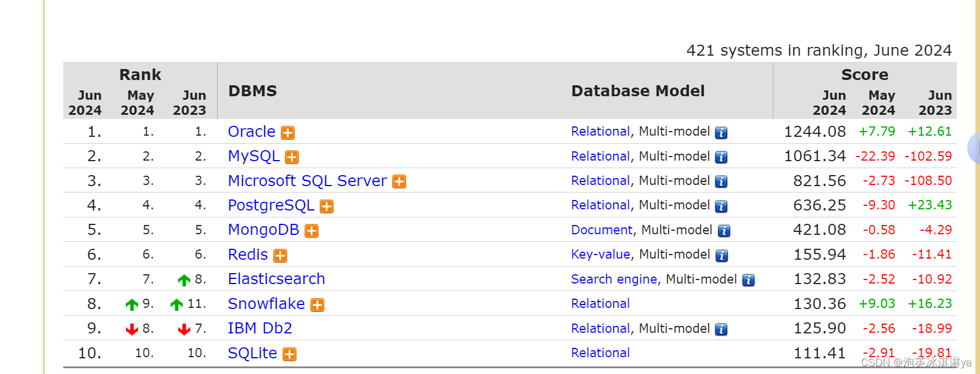Click the orange plus icon next to MySQL

pos(292,157)
